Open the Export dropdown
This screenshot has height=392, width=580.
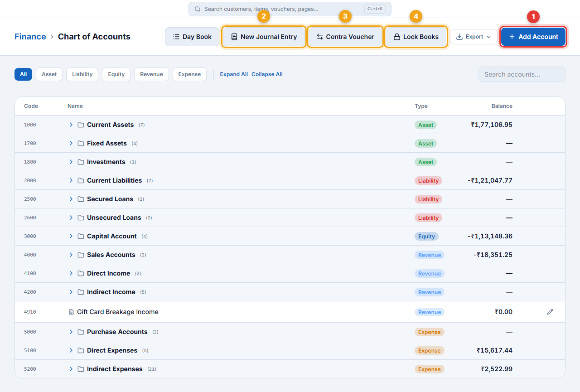coord(474,37)
